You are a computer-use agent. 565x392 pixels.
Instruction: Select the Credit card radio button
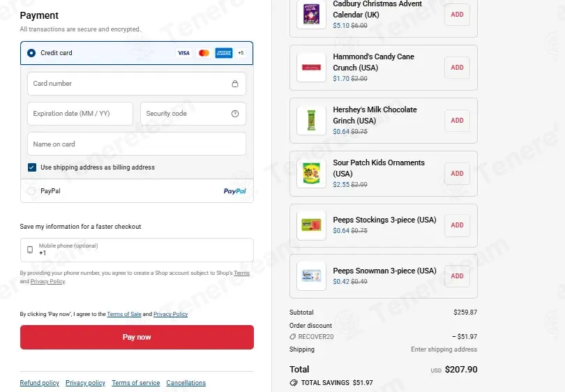pos(31,53)
